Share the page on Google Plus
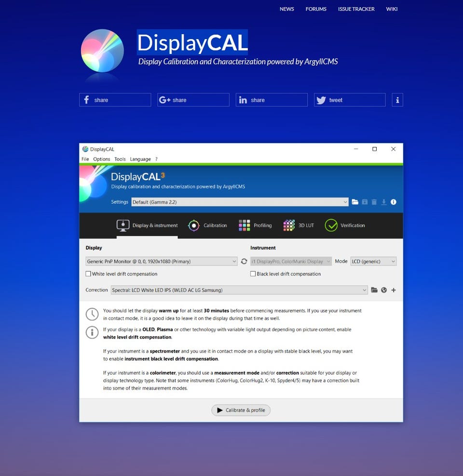Viewport: 463px width, 476px height. point(193,100)
